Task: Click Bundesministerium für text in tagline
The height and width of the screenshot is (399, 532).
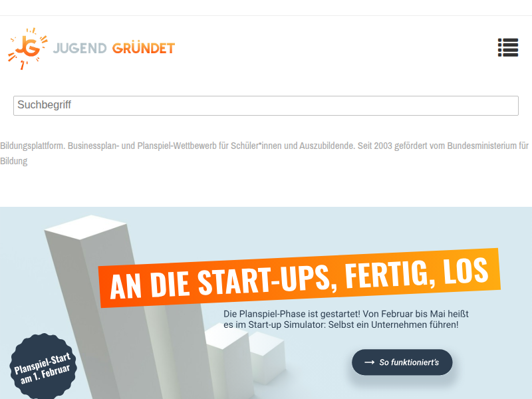Action: 488,146
